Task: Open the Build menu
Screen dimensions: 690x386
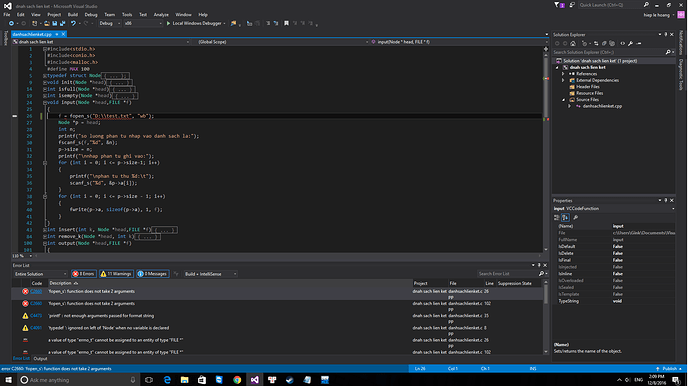Action: click(73, 15)
